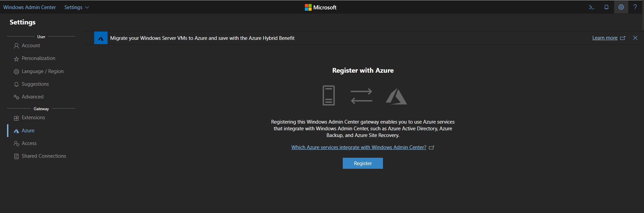This screenshot has width=644, height=213.
Task: Select the Azure gateway settings
Action: point(28,131)
